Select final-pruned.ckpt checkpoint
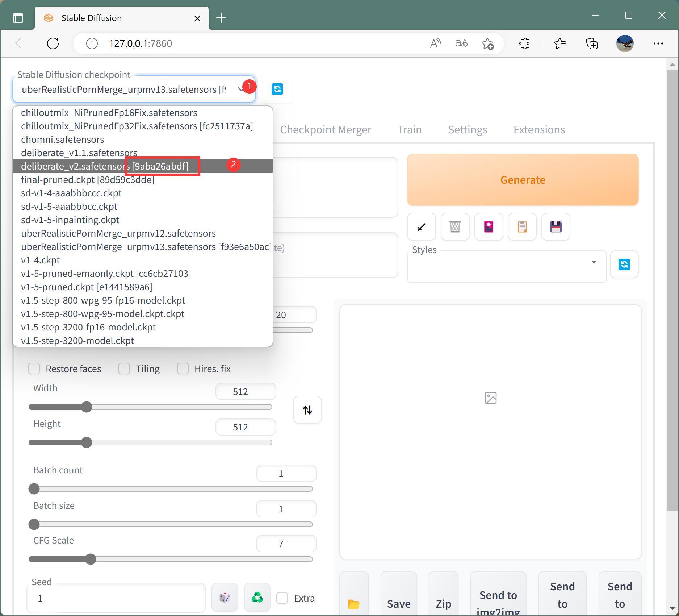679x616 pixels. click(143, 180)
